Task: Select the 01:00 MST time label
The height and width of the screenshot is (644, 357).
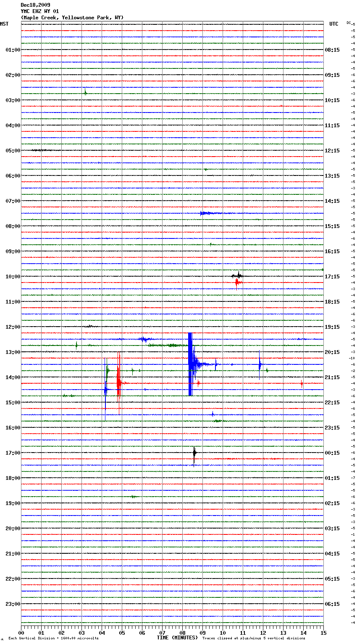Action: tap(13, 50)
